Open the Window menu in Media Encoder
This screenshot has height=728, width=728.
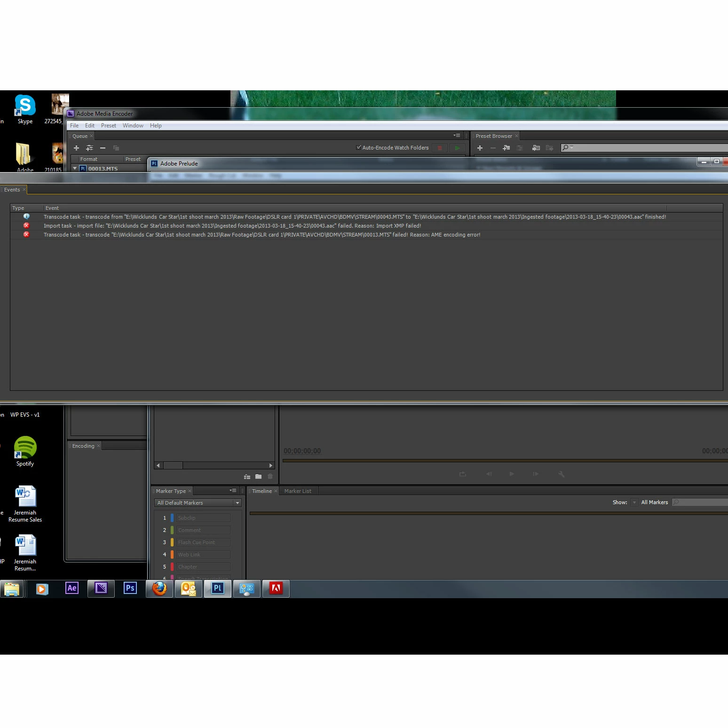[x=133, y=126]
